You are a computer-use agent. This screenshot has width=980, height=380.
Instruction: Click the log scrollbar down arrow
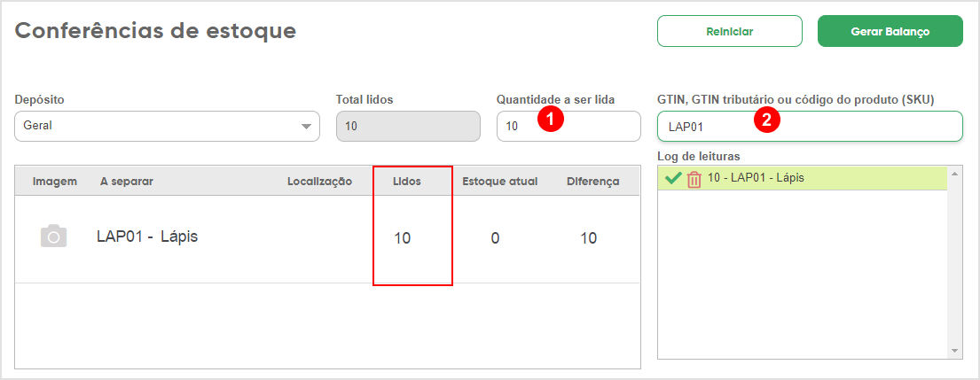coord(955,351)
